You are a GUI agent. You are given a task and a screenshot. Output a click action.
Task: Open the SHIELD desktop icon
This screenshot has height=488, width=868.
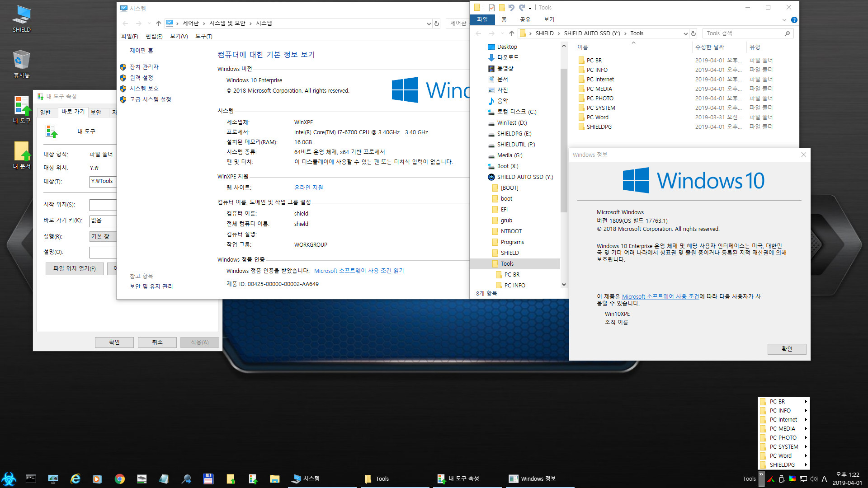click(x=21, y=19)
